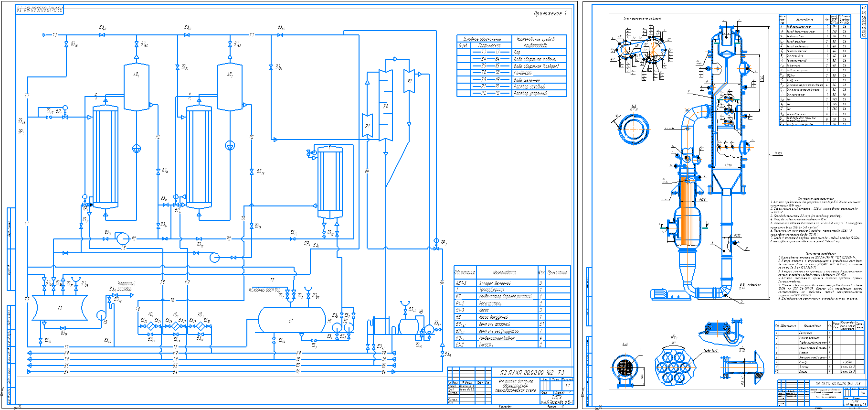Select the KO1 condensate trap diamond
The height and width of the screenshot is (410, 868).
point(151,326)
